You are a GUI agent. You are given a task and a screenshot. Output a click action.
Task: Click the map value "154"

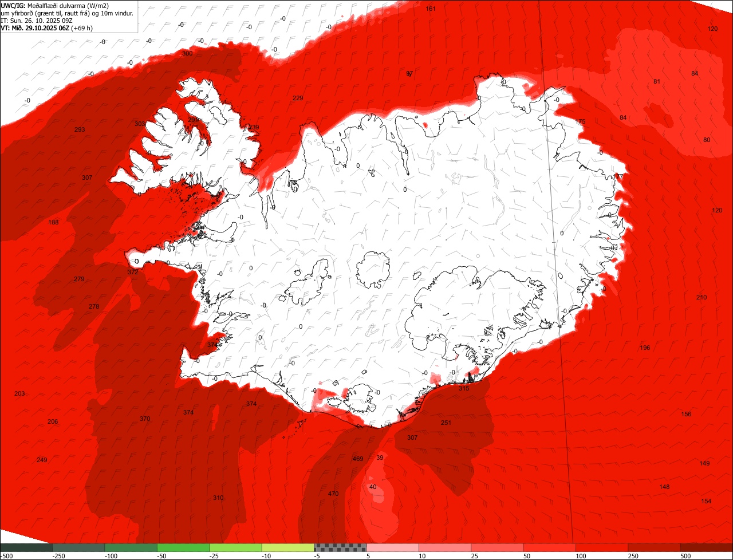point(707,501)
